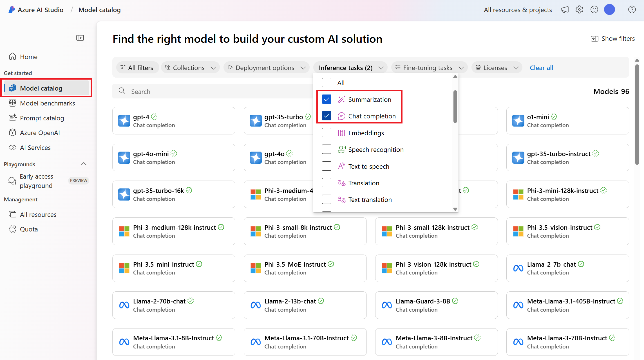Click the AI Services icon
This screenshot has height=360, width=644.
pos(12,147)
